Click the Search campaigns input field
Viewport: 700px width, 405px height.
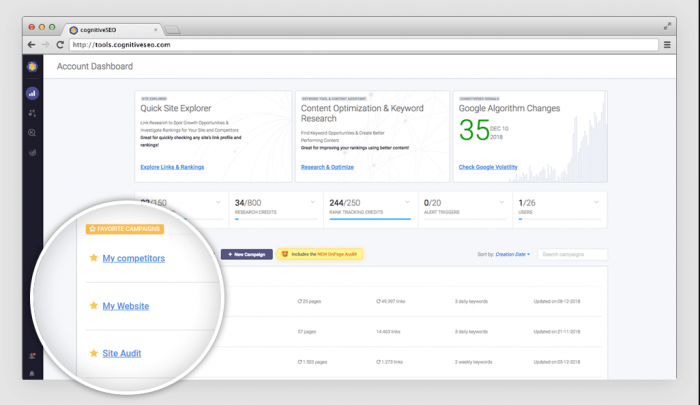click(x=572, y=255)
